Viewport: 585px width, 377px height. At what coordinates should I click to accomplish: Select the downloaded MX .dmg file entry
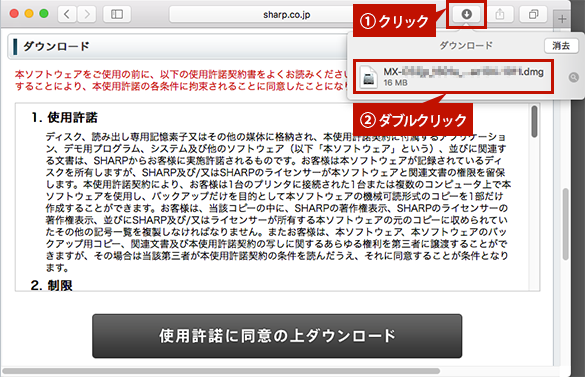pos(453,76)
